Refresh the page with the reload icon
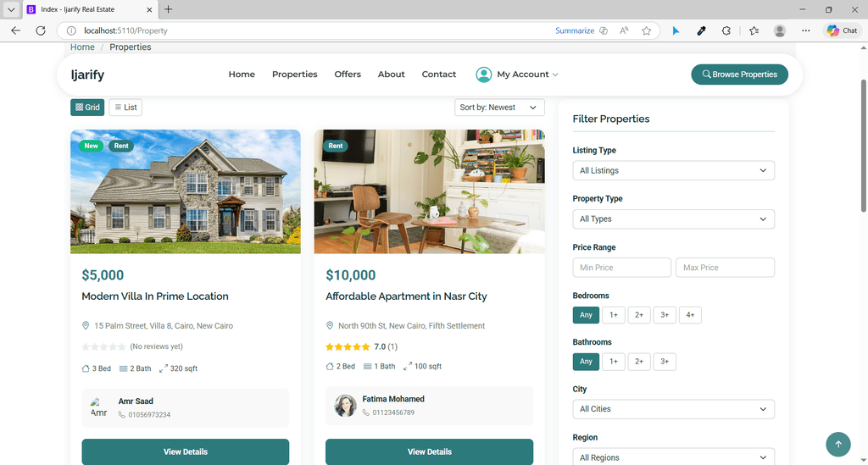Screen dimensions: 868x465 [41, 31]
